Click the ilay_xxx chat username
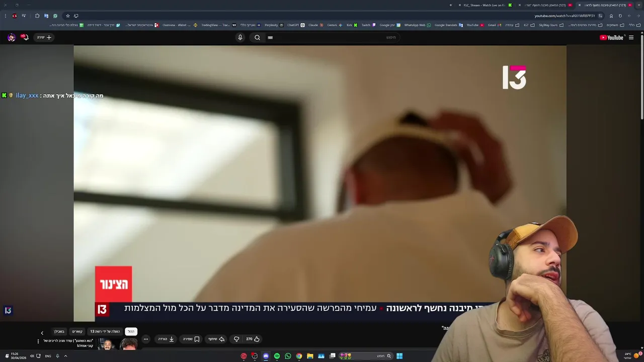Image resolution: width=644 pixels, height=362 pixels. coord(27,96)
